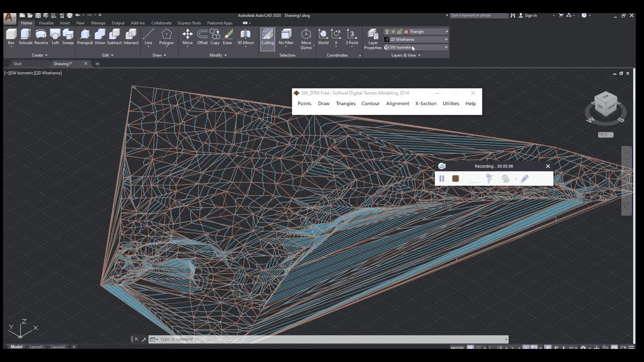Expand the Create panel
The width and height of the screenshot is (644, 362).
pos(40,55)
